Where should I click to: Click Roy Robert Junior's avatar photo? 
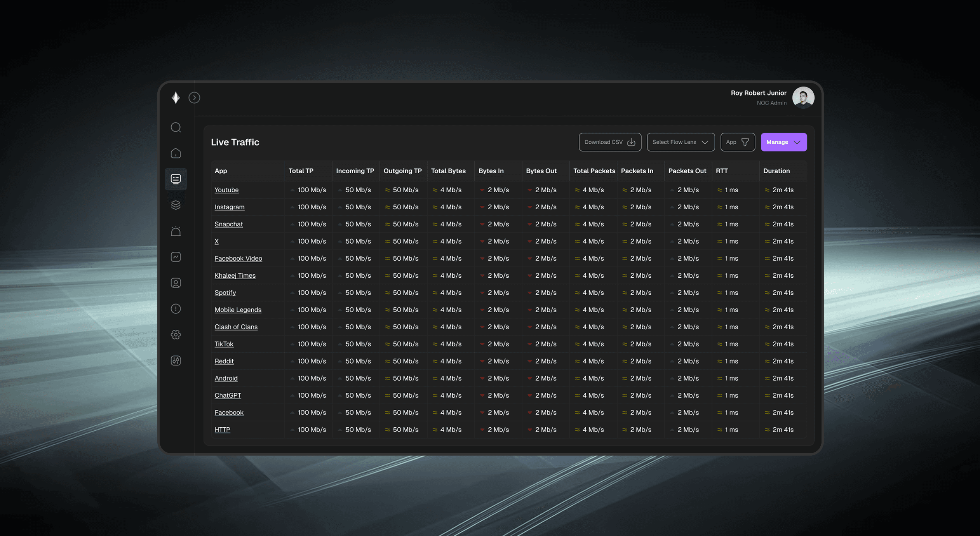click(x=803, y=97)
